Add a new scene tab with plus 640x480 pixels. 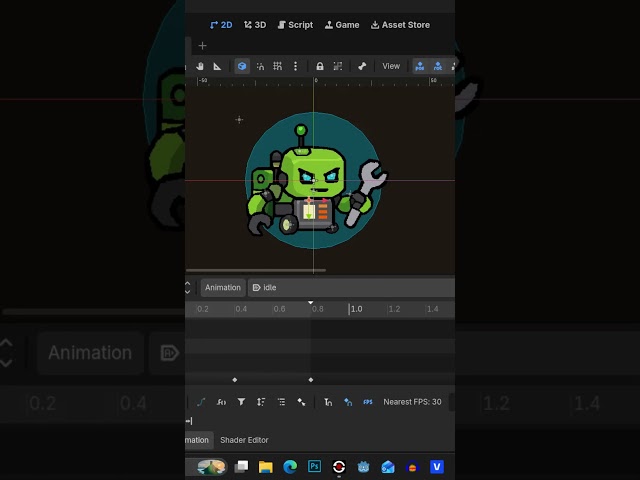(202, 46)
